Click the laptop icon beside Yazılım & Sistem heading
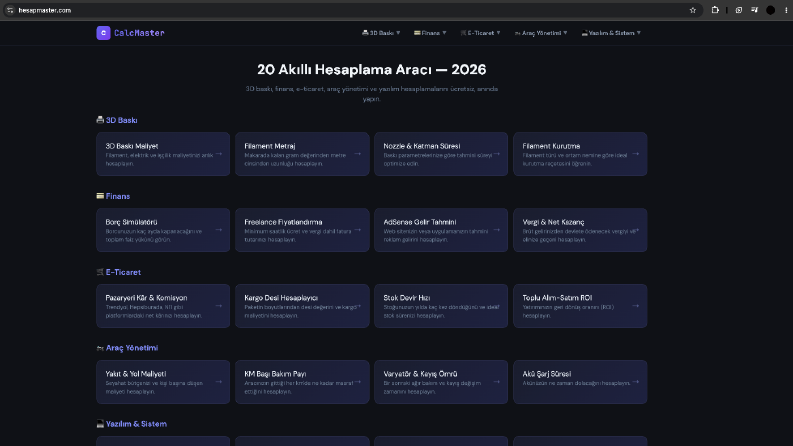793x446 pixels. [100, 424]
